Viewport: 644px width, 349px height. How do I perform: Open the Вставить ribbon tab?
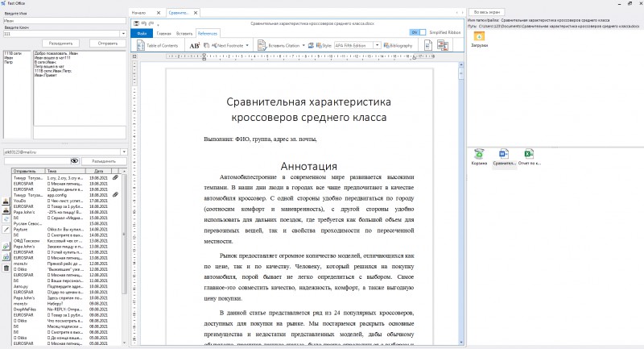tap(184, 33)
